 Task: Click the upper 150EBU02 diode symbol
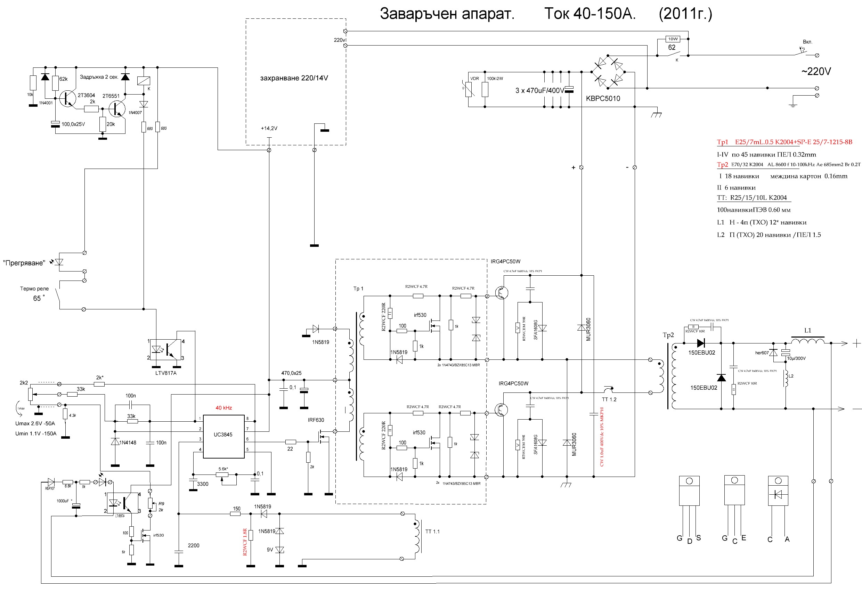pyautogui.click(x=700, y=343)
